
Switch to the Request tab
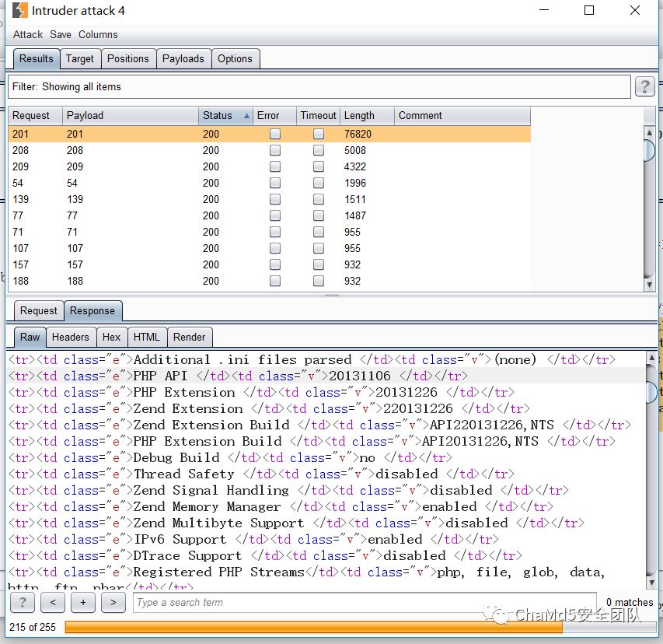click(39, 311)
